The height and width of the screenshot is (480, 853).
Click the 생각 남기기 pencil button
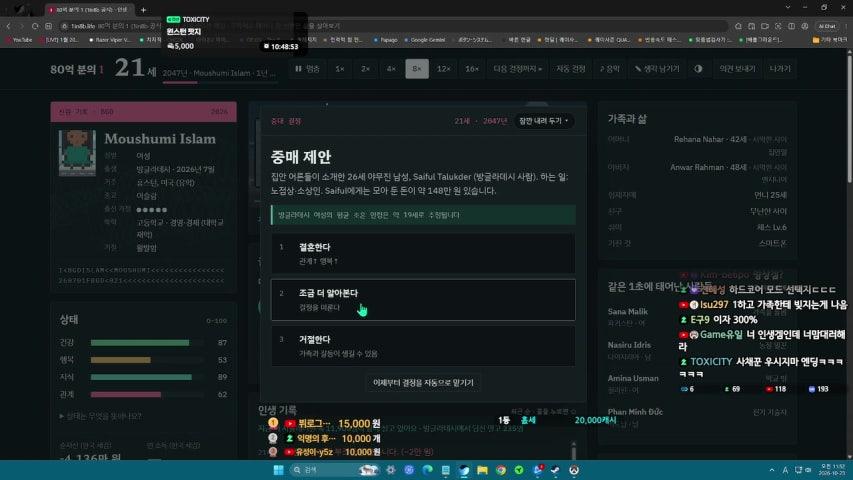[657, 69]
